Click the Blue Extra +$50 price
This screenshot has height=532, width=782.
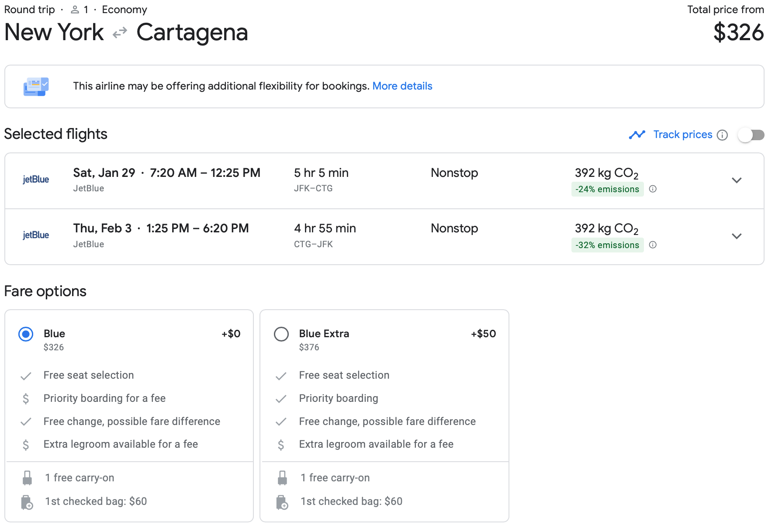[x=483, y=334]
